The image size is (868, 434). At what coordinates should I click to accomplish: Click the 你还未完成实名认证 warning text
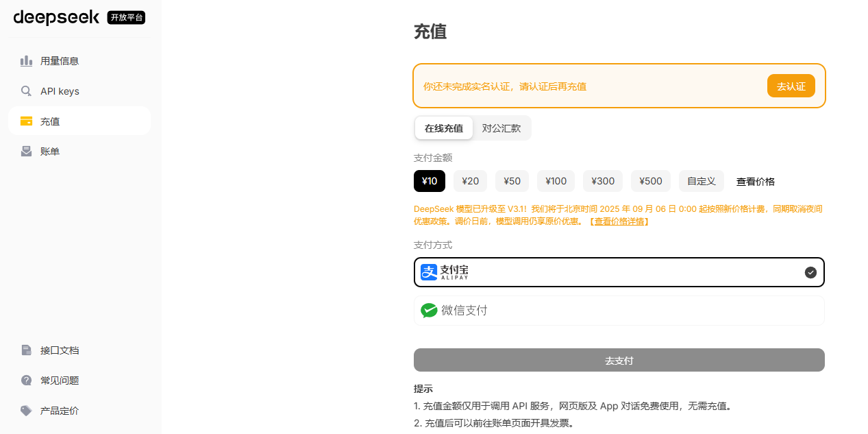click(505, 86)
